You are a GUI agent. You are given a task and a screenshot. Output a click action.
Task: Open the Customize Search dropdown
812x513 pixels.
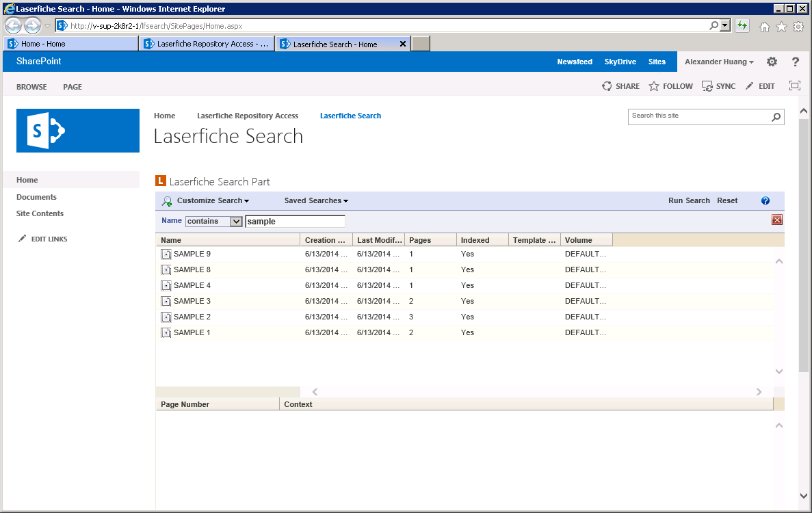[213, 201]
